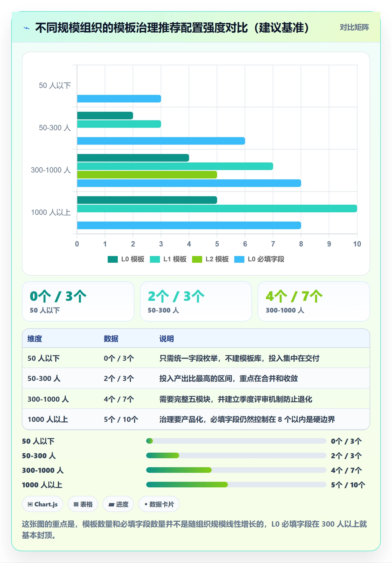The height and width of the screenshot is (563, 392).
Task: Click the 1000 人以上 chart axis label
Action: coord(51,212)
